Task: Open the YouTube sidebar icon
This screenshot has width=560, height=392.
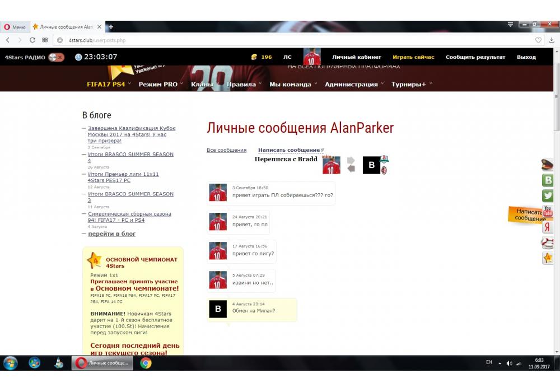Action: (548, 211)
